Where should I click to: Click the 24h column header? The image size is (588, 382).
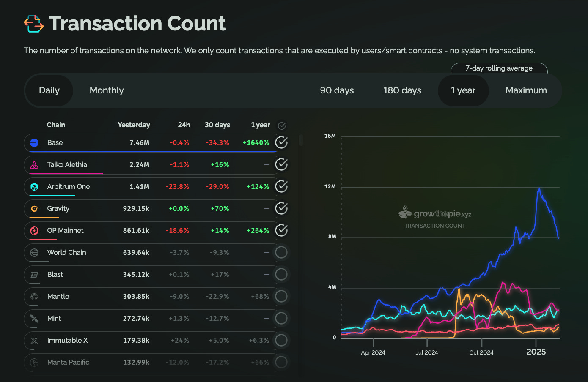coord(184,125)
